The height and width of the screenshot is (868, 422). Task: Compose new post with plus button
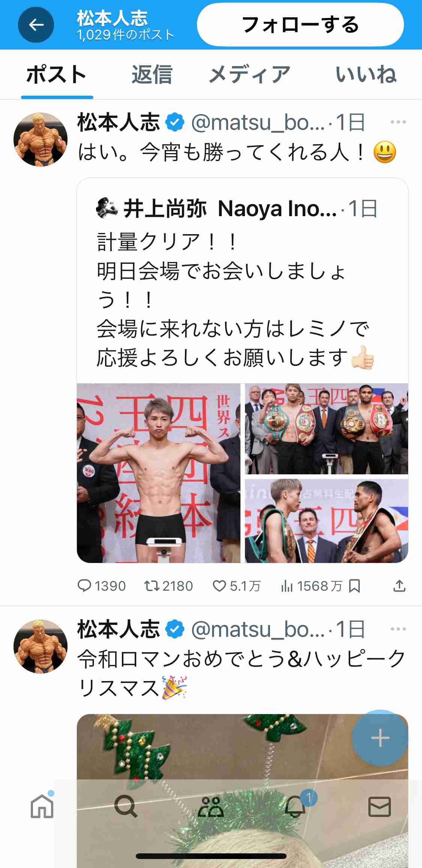click(x=380, y=738)
